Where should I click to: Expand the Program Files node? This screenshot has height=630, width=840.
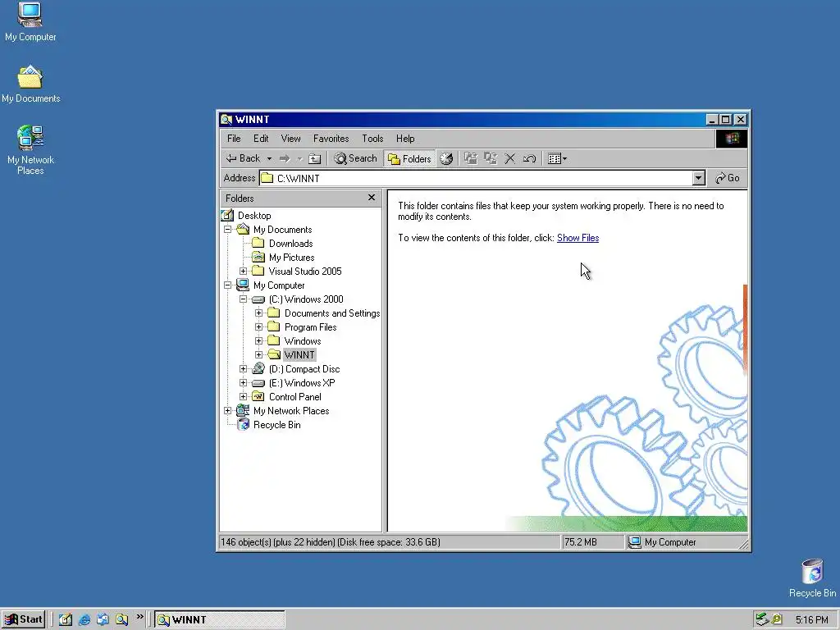tap(258, 326)
